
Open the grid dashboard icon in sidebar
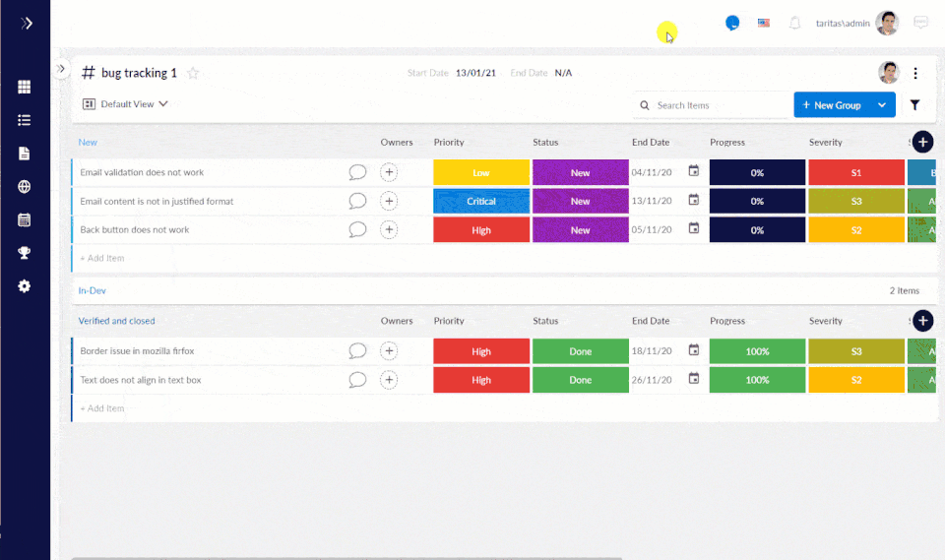[x=24, y=87]
